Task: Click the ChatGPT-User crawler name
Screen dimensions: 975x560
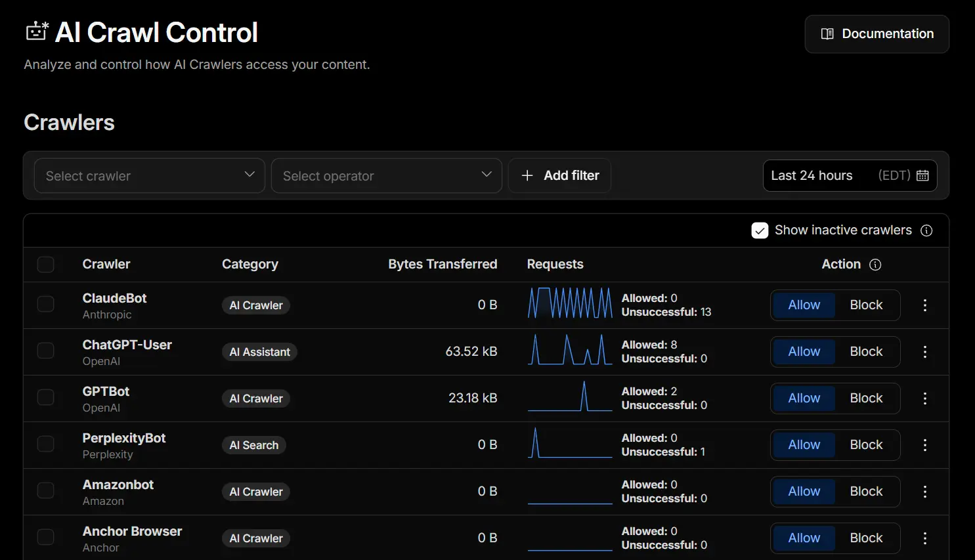Action: [127, 345]
